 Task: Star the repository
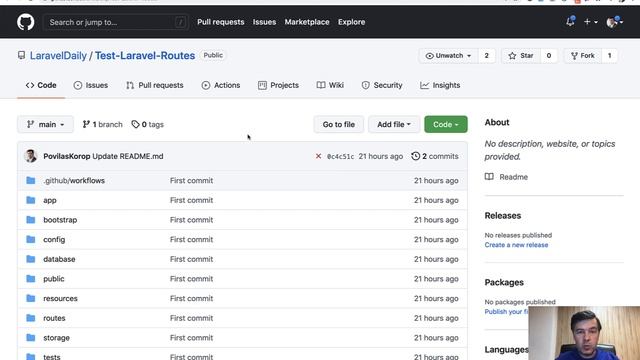[x=521, y=56]
